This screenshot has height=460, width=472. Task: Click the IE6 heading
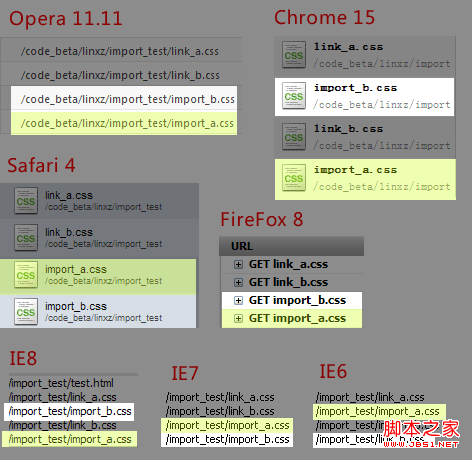pos(333,371)
